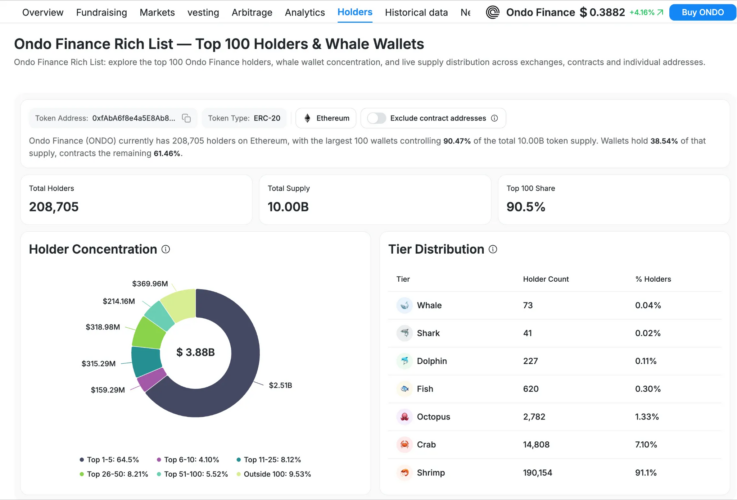
Task: Toggle legend entry Top 26-50: 8.21%
Action: tap(113, 474)
